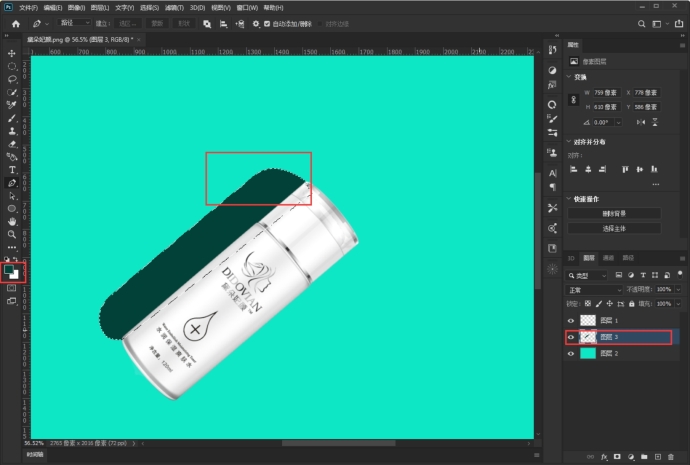Create new adjustment layer
Screen dimensions: 690x465
pos(631,457)
